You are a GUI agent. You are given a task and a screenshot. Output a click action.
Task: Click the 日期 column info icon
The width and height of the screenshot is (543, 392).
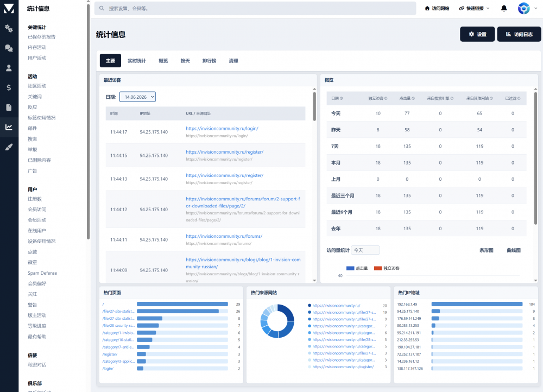[341, 98]
